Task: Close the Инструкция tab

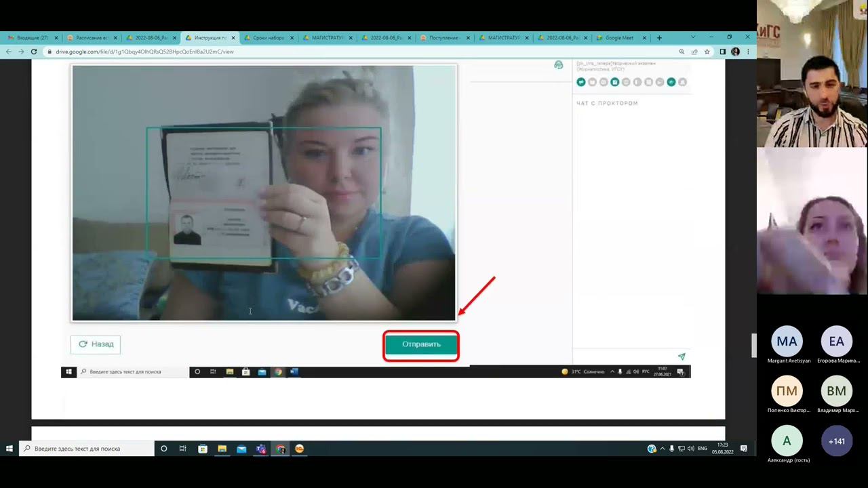Action: pos(233,38)
